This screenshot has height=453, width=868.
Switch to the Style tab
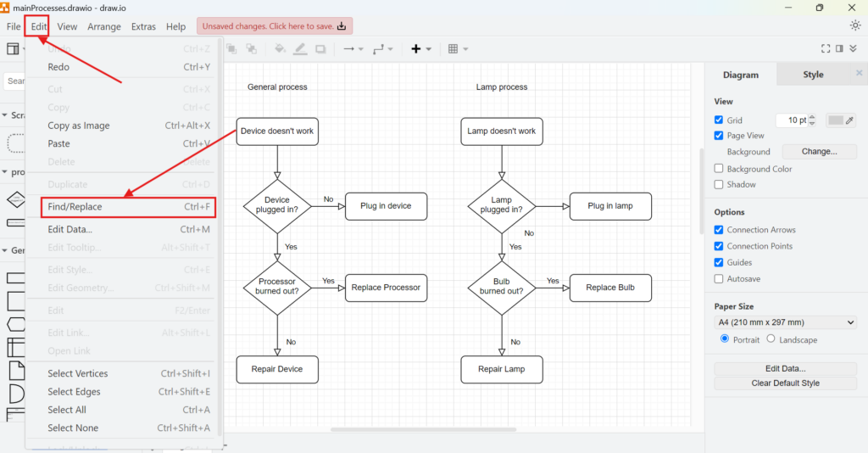click(812, 75)
